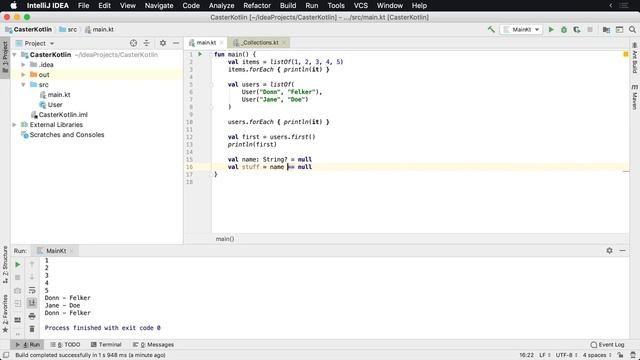
Task: Open the Structure side tool window
Action: (5, 264)
